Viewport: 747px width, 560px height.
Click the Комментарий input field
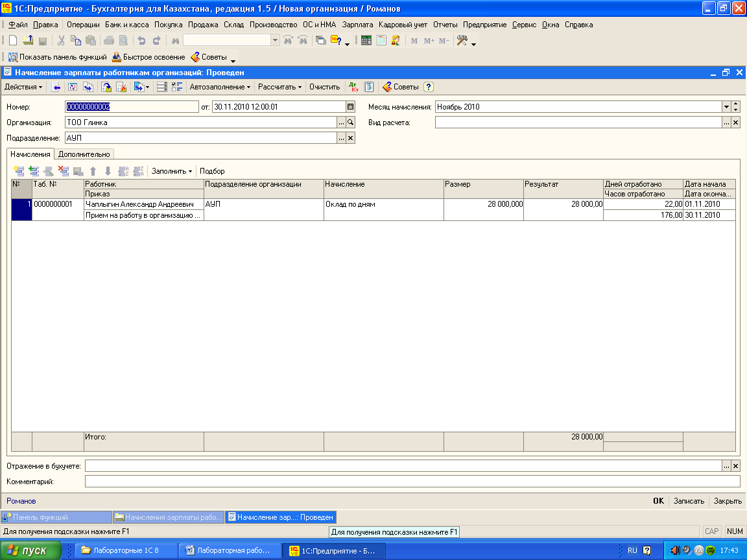[412, 482]
